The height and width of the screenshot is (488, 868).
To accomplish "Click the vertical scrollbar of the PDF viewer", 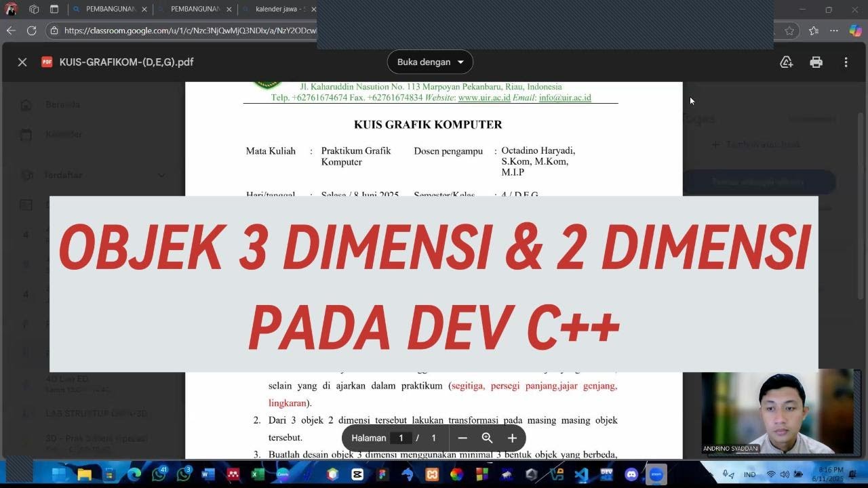I will pos(862,205).
